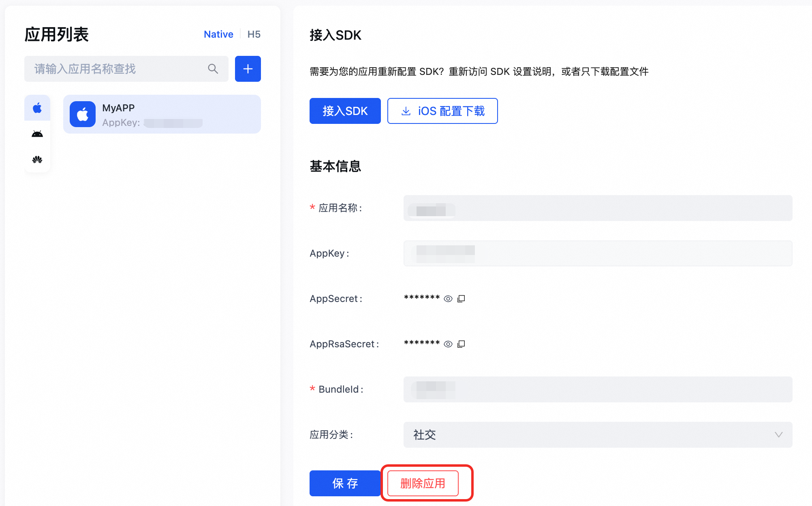
Task: Show the AppRsaSecret with eye icon
Action: [448, 344]
